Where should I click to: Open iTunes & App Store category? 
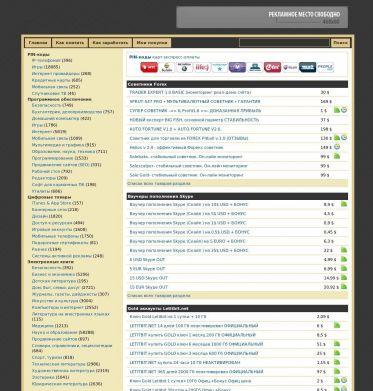[52, 203]
